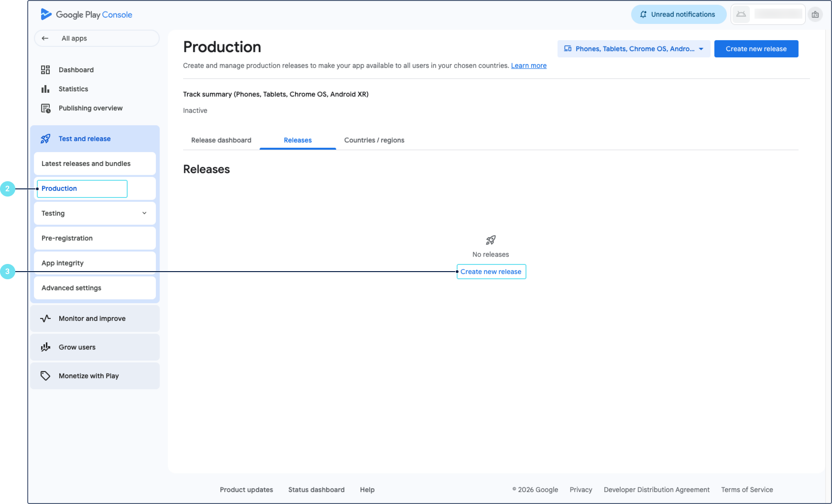Viewport: 832px width, 504px height.
Task: Open the Testing menu item
Action: tap(95, 213)
